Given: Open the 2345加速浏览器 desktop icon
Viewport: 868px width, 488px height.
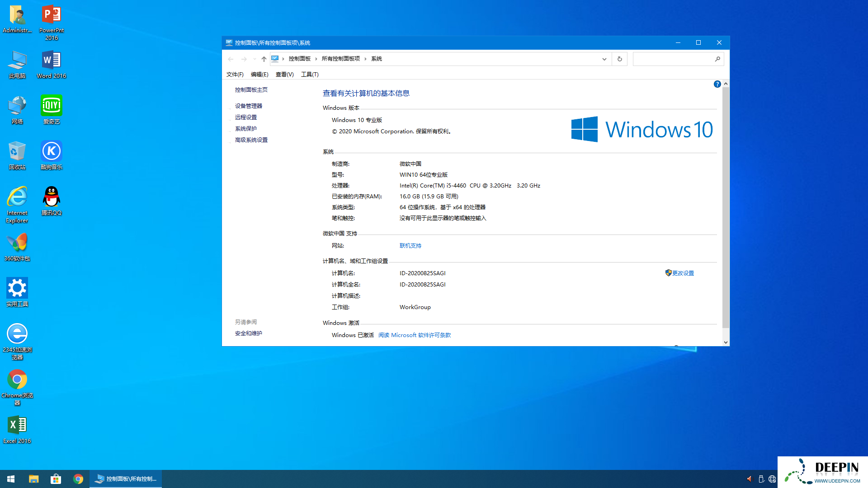Looking at the screenshot, I should (17, 342).
